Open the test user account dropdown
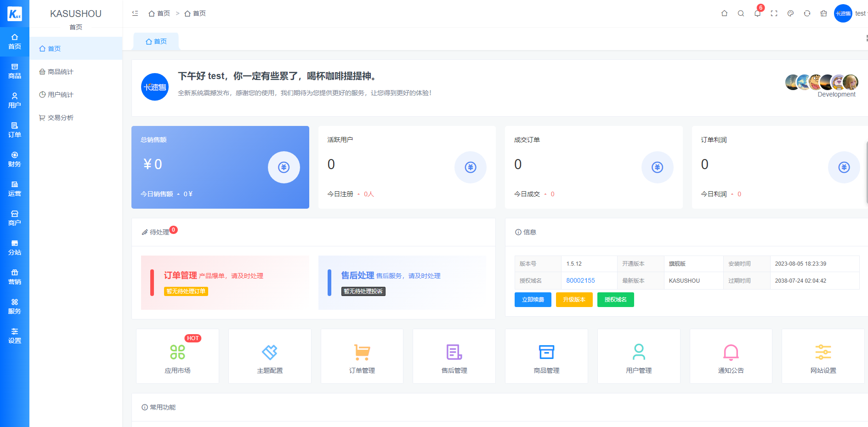The image size is (868, 427). 859,13
